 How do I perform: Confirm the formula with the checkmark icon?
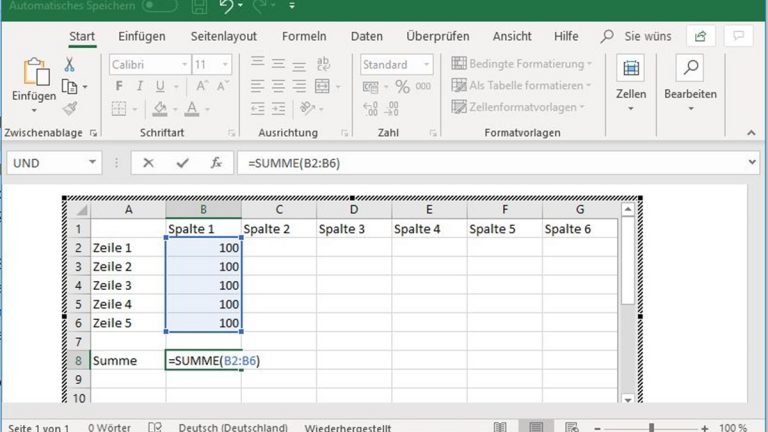click(181, 163)
